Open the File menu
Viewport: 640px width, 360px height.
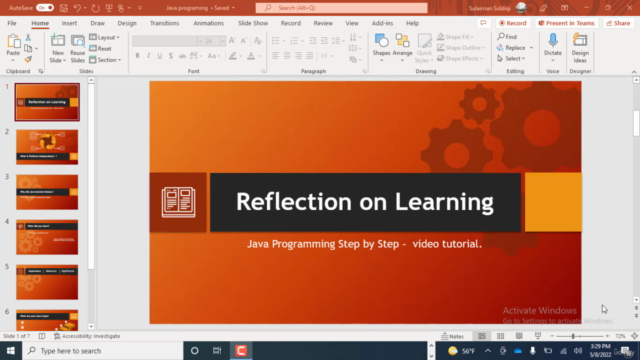pos(12,23)
